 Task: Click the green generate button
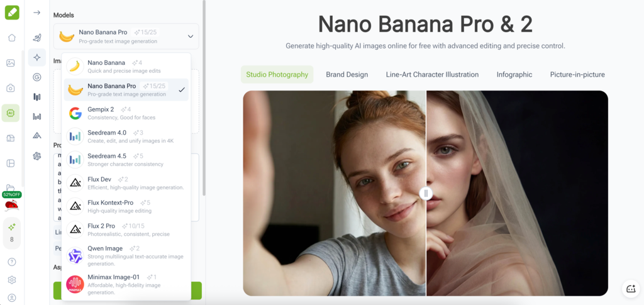tap(196, 291)
